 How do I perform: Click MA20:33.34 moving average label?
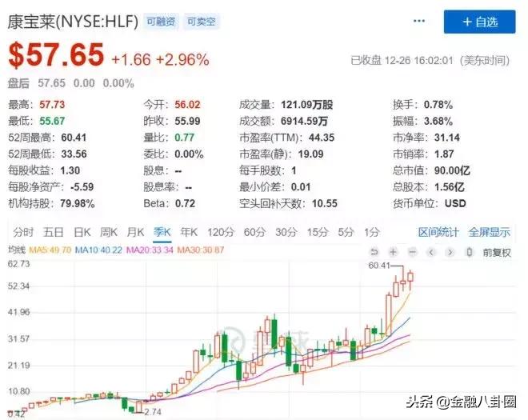point(150,250)
